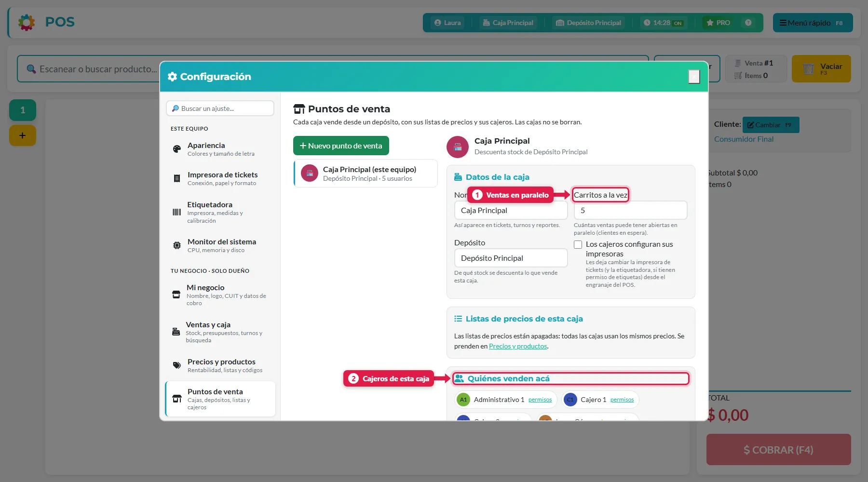
Task: Click the Ventas y caja register icon
Action: [176, 332]
